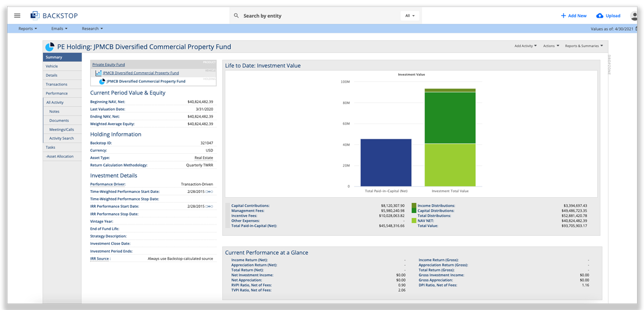This screenshot has width=644, height=310.
Task: Select the Performance sidebar tab
Action: point(62,93)
